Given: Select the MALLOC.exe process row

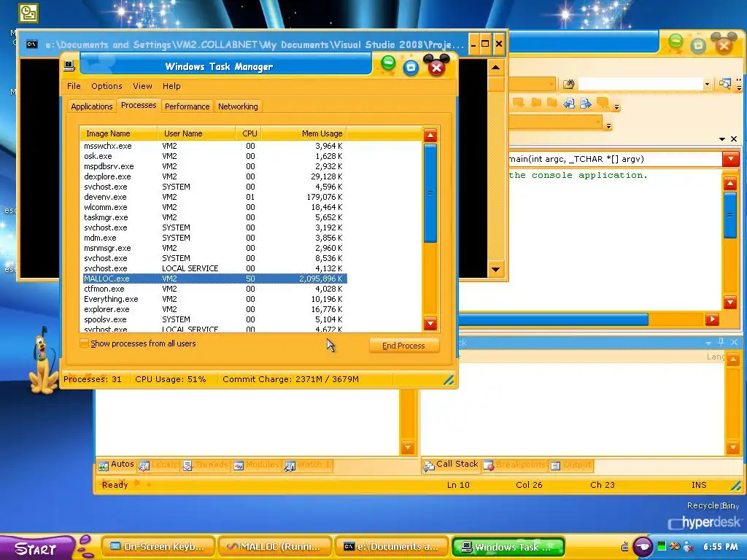Looking at the screenshot, I should [x=214, y=279].
